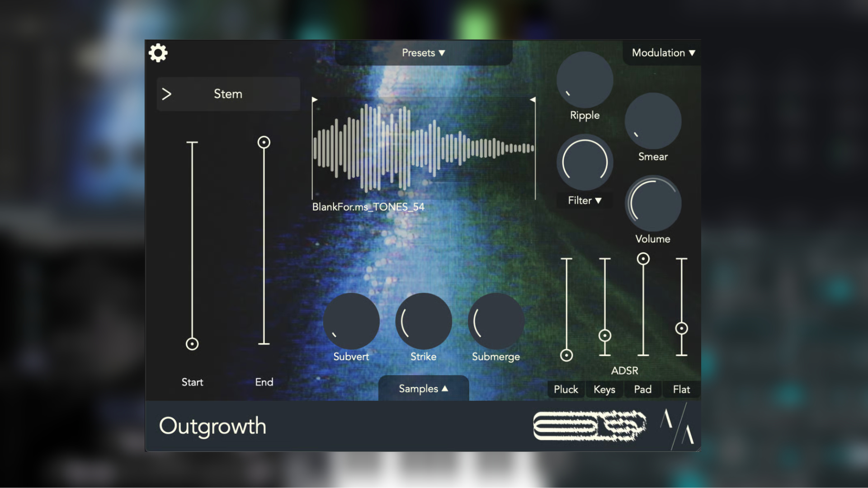Click the Smear knob
Image resolution: width=868 pixels, height=488 pixels.
pyautogui.click(x=653, y=121)
